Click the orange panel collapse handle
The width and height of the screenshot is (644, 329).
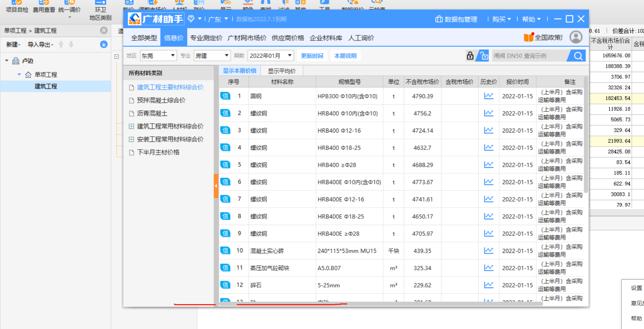click(x=216, y=186)
